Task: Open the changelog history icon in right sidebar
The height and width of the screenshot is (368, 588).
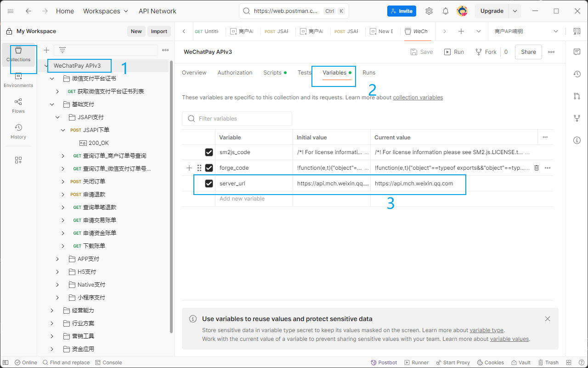Action: pos(577,74)
